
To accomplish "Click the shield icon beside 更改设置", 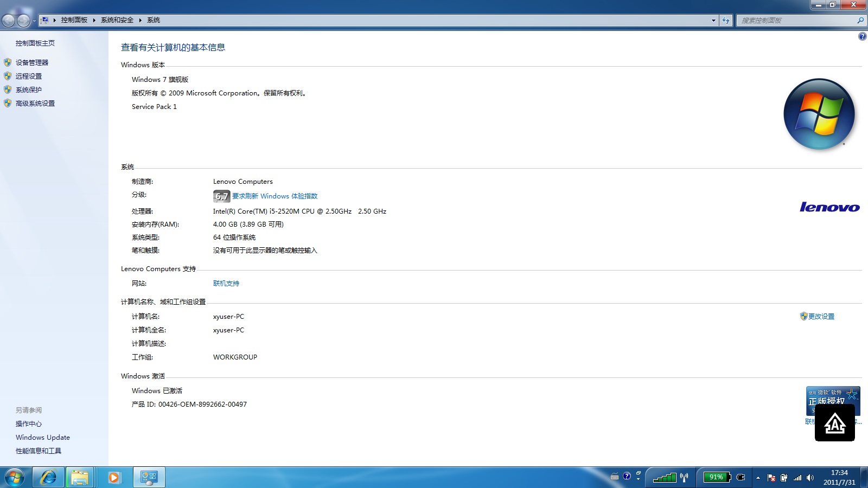I will click(804, 316).
